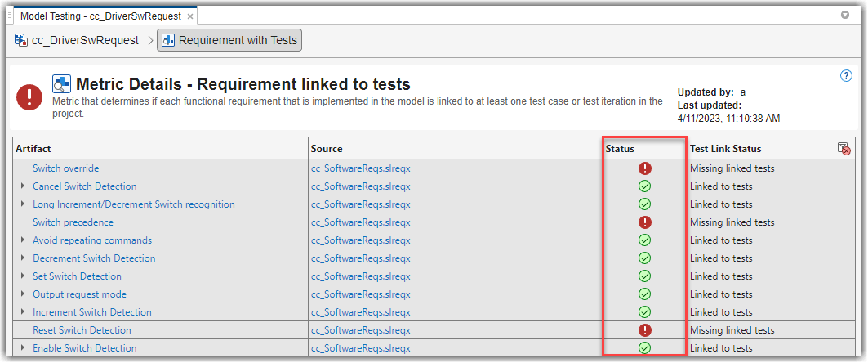This screenshot has width=868, height=363.
Task: Click the red status icon for Switch override
Action: (x=644, y=168)
